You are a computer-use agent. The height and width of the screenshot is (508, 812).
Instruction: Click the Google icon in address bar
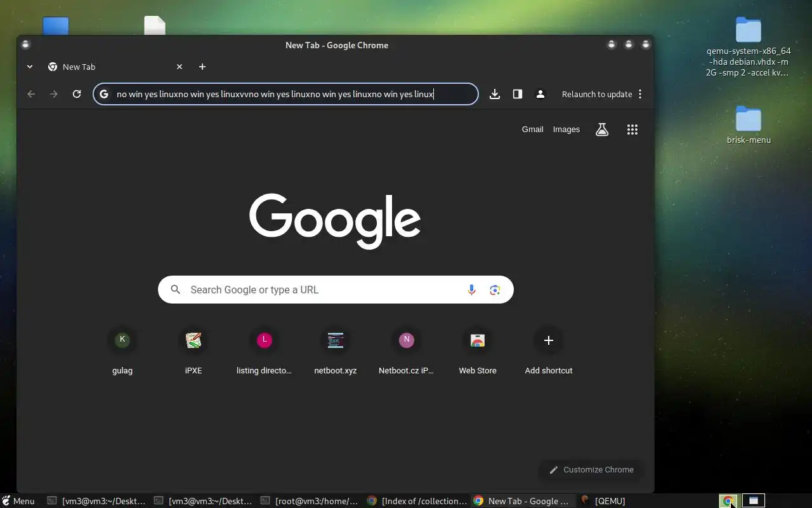point(104,94)
